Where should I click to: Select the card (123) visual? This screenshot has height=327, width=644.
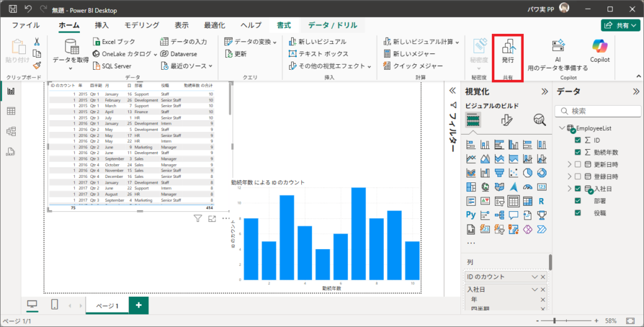[541, 187]
